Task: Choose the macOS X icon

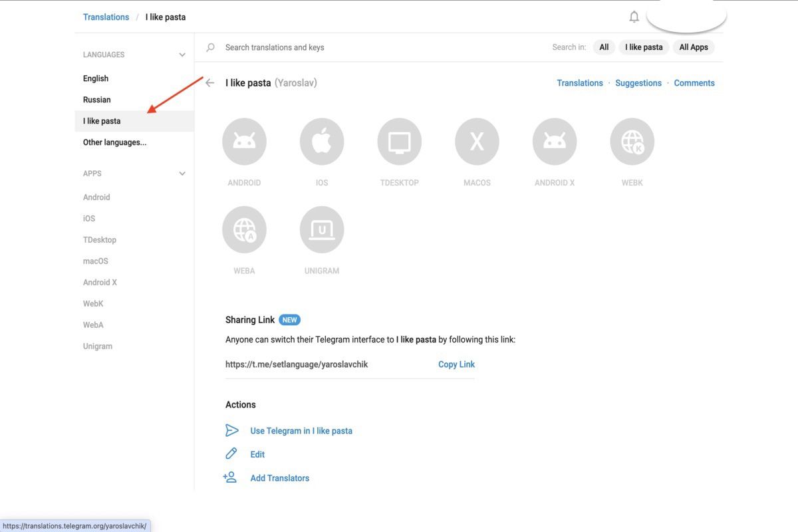Action: pos(477,142)
